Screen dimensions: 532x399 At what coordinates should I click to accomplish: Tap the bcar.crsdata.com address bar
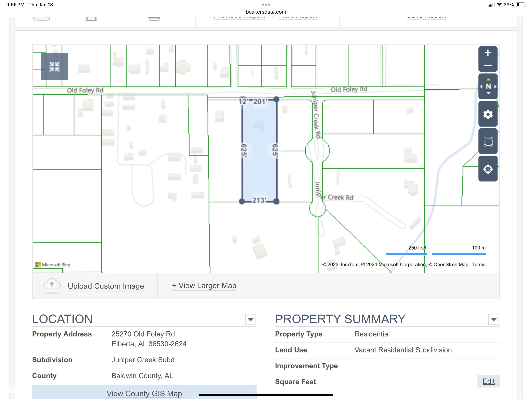266,12
